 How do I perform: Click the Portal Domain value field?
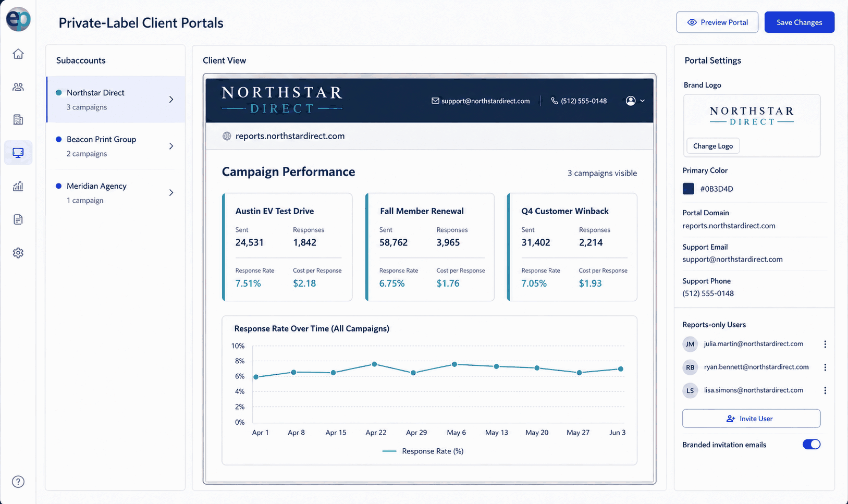coord(729,226)
